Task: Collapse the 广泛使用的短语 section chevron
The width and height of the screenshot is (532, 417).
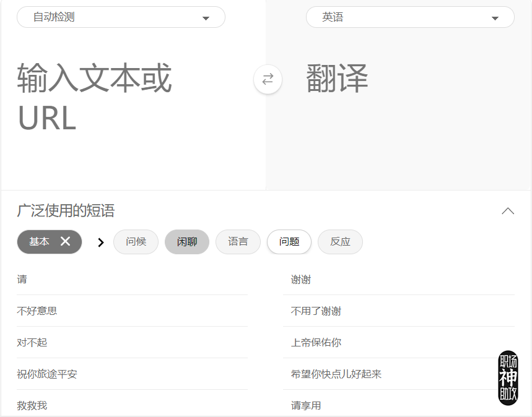Action: pos(508,210)
